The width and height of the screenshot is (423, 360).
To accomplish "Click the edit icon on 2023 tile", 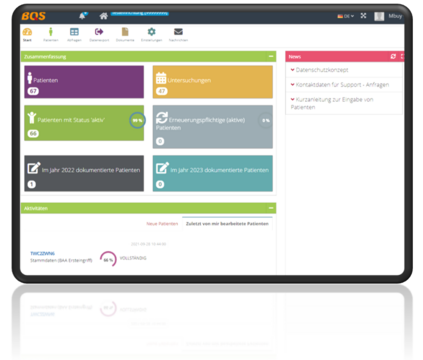I will [x=163, y=167].
